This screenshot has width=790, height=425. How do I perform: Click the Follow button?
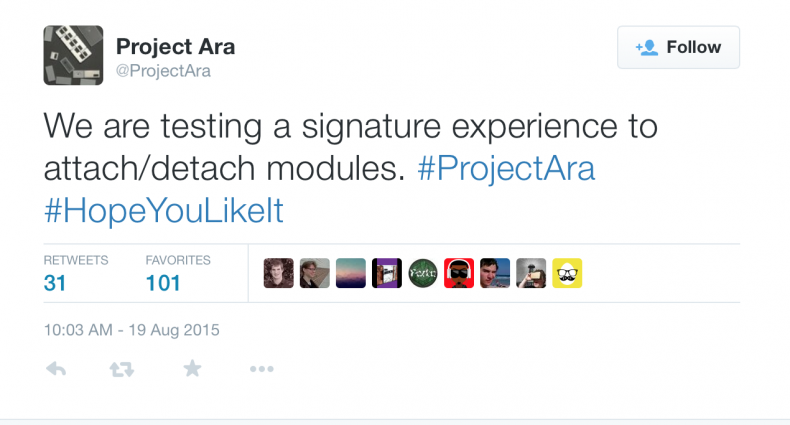[x=678, y=47]
